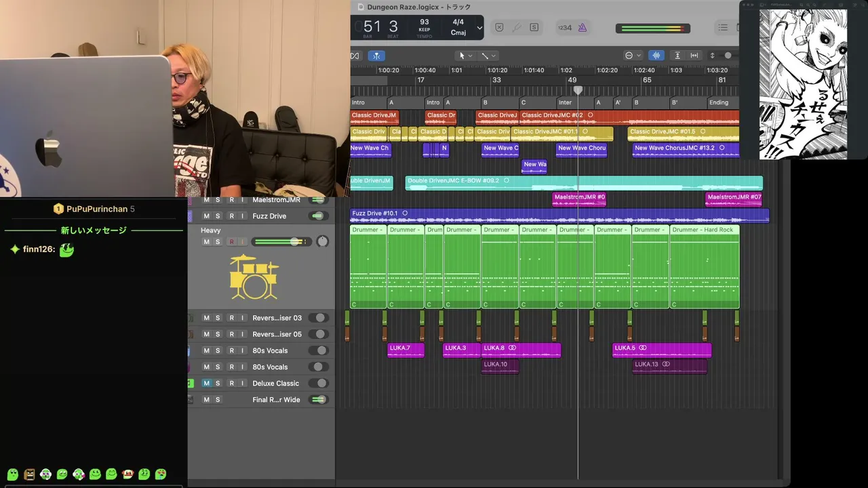Select the C arrangement marker
868x488 pixels.
coord(537,102)
